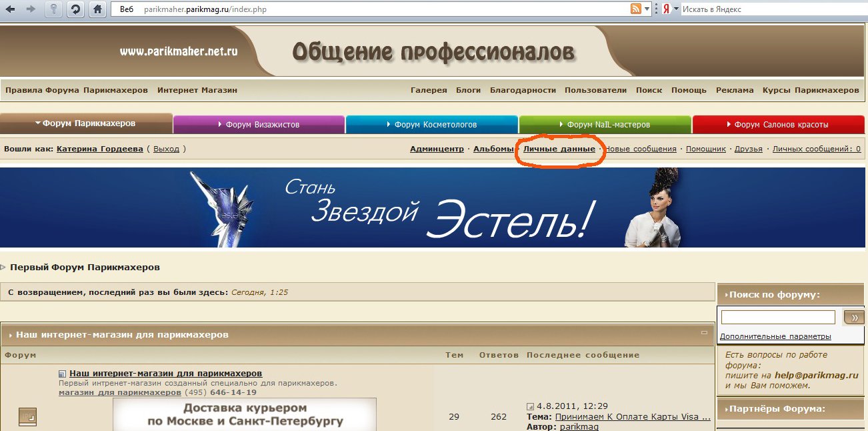The image size is (868, 431).
Task: Open the Альбомы link
Action: point(493,149)
